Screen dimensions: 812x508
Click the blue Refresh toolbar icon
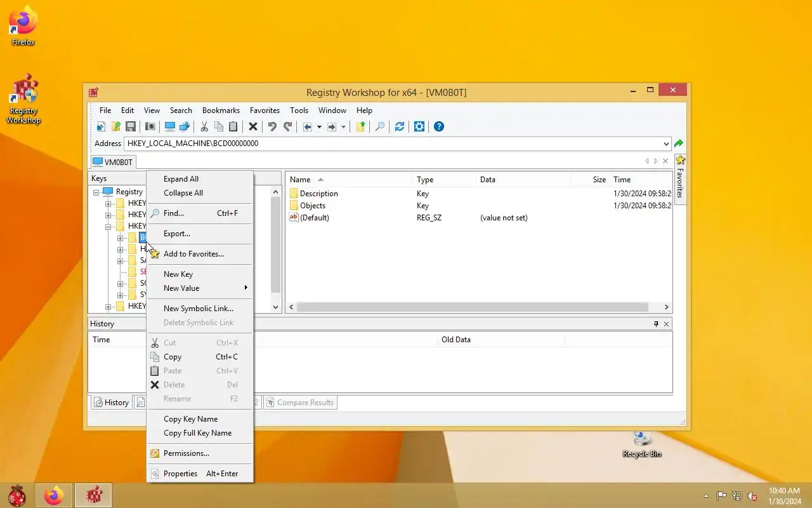400,127
